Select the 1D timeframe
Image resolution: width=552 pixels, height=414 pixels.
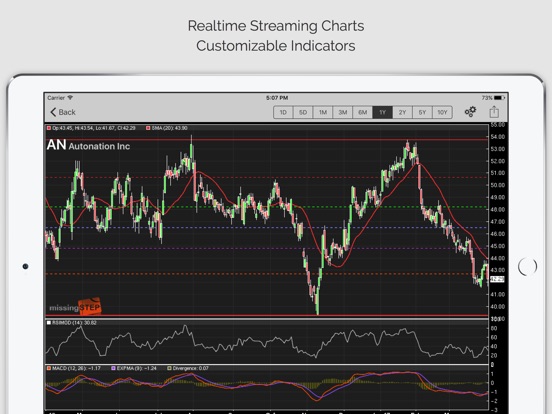(x=283, y=112)
